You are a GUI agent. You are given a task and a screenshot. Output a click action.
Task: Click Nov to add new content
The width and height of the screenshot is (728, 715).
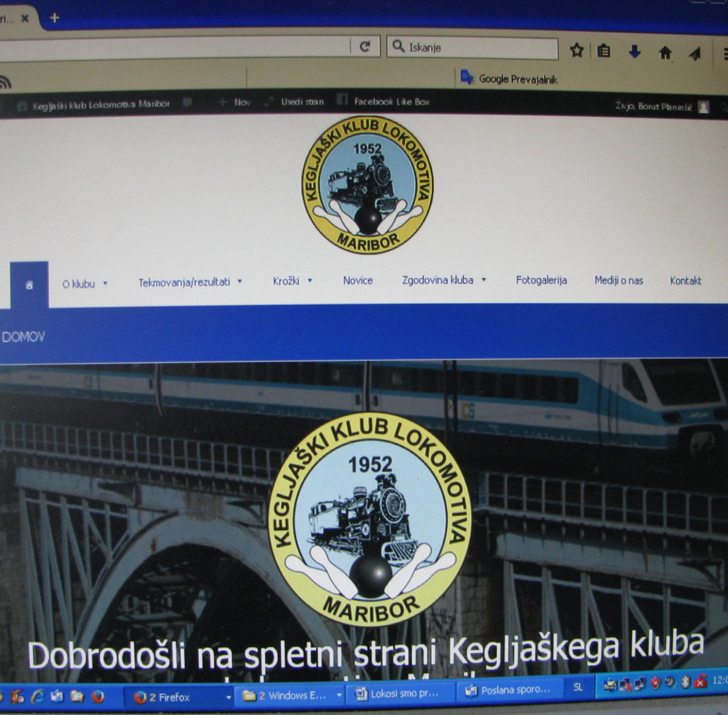235,102
